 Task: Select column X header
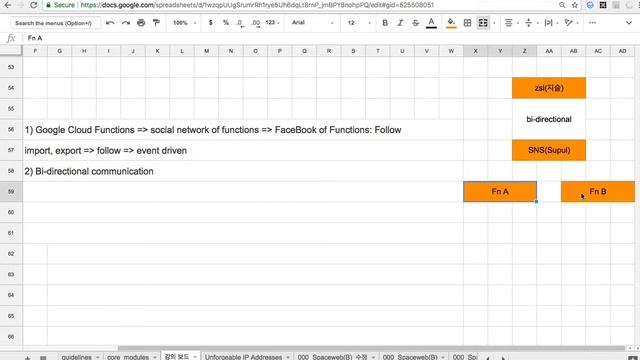point(476,51)
